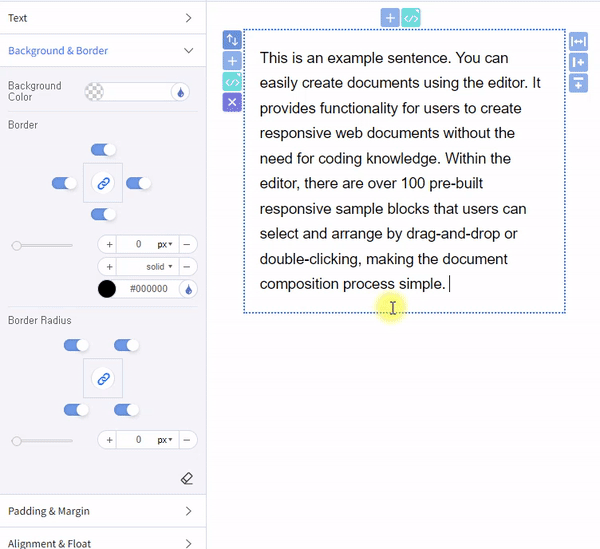Click the black border color swatch

(107, 289)
